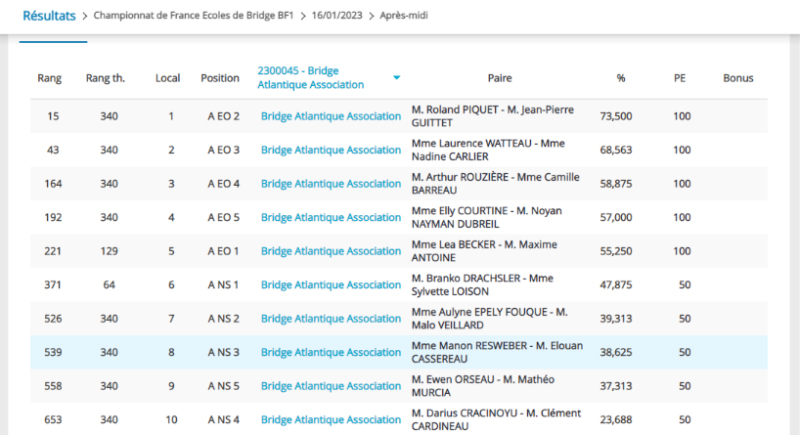Click position A NS 4 cell
The image size is (800, 435).
point(223,419)
